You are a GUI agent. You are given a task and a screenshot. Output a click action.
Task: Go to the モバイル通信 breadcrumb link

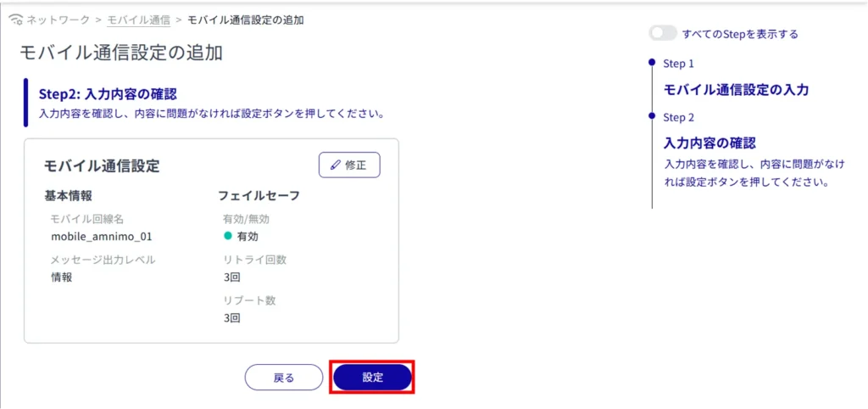click(138, 20)
